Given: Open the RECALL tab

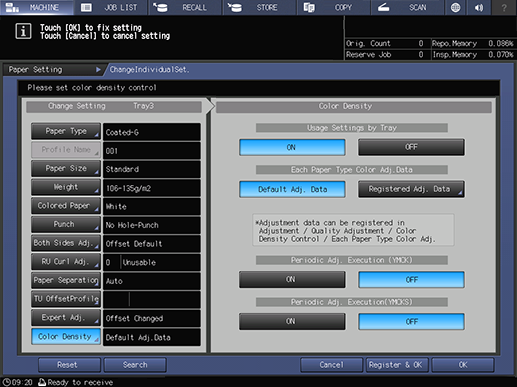Looking at the screenshot, I should click(x=185, y=7).
